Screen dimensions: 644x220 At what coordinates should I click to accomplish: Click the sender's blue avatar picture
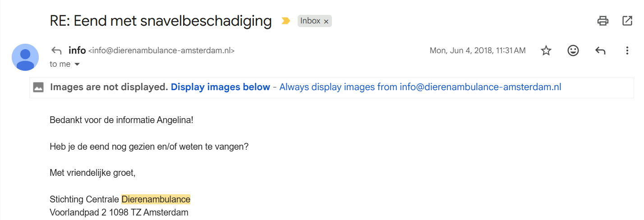25,57
